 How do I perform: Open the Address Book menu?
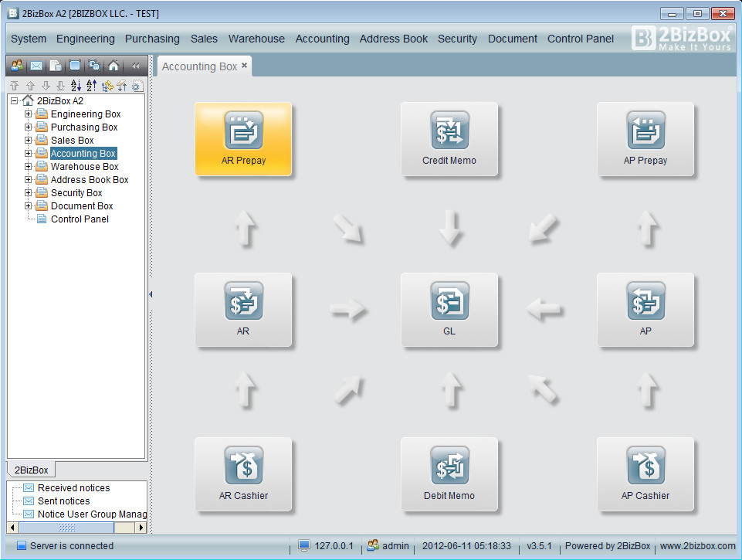coord(393,39)
